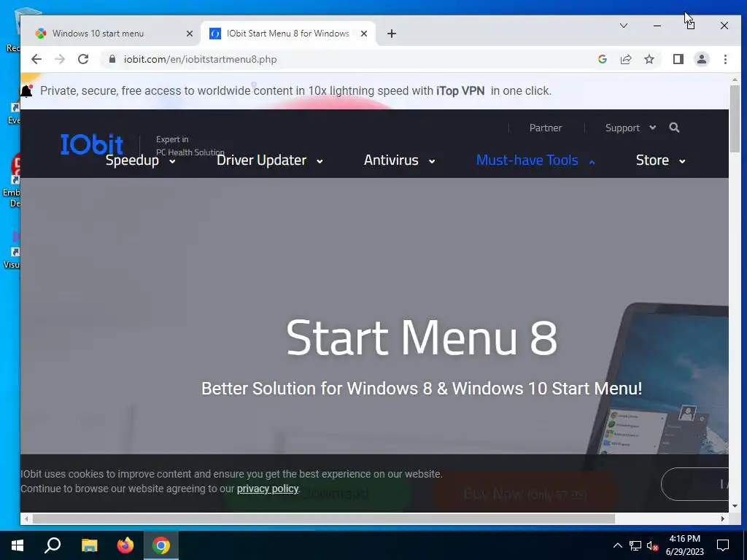Open the tab search chevron
747x560 pixels.
click(623, 26)
